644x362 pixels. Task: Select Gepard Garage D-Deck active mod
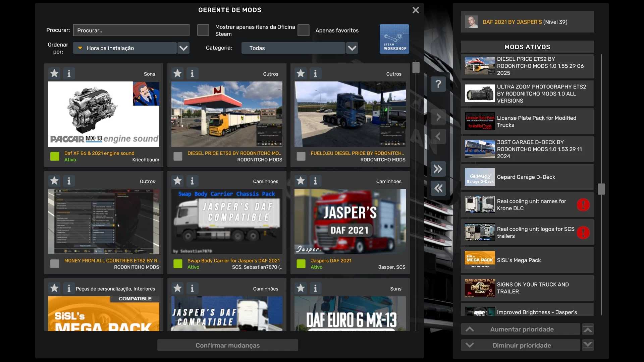coord(527,177)
